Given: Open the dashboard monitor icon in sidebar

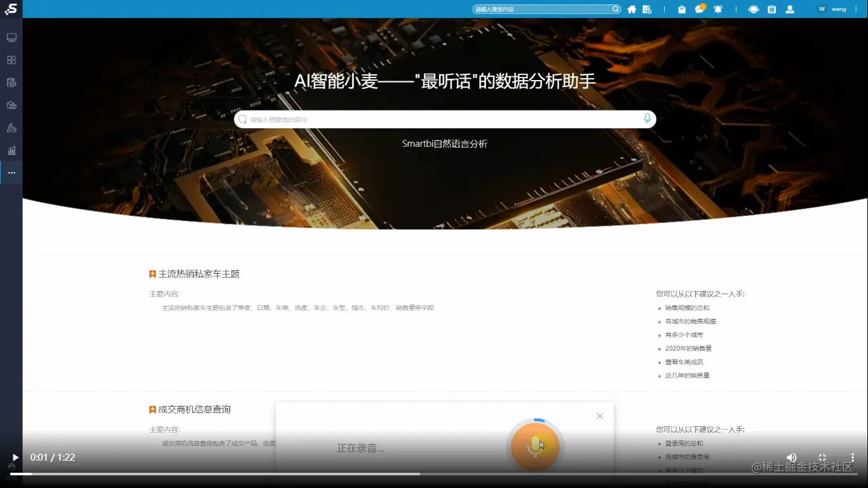Looking at the screenshot, I should pos(11,37).
